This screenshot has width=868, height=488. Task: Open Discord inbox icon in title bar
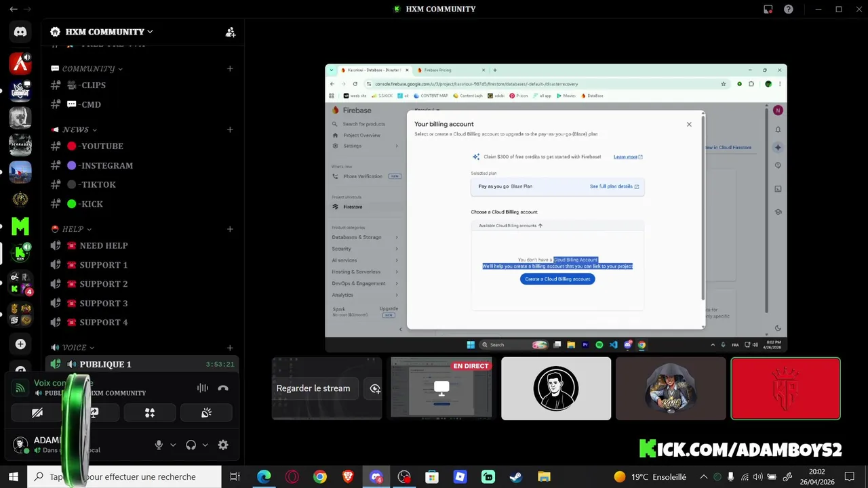click(768, 9)
